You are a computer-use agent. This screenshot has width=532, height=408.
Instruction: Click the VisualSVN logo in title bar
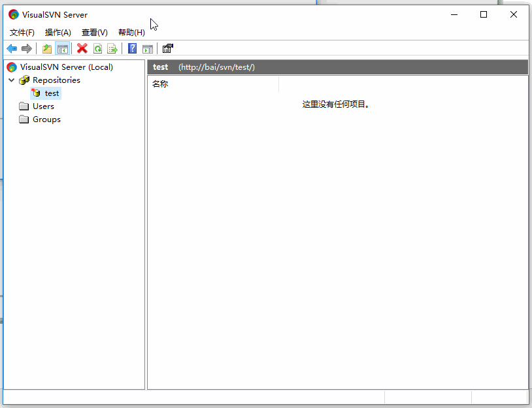click(x=14, y=14)
